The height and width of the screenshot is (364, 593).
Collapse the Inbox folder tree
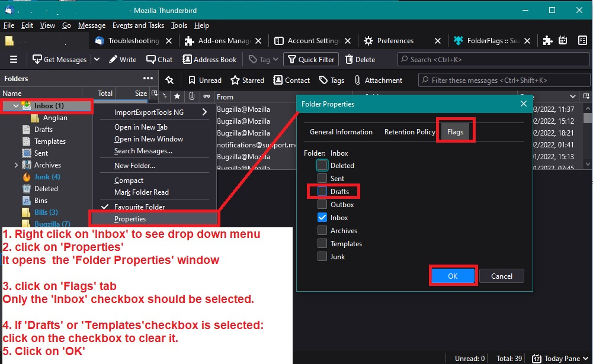pos(16,106)
